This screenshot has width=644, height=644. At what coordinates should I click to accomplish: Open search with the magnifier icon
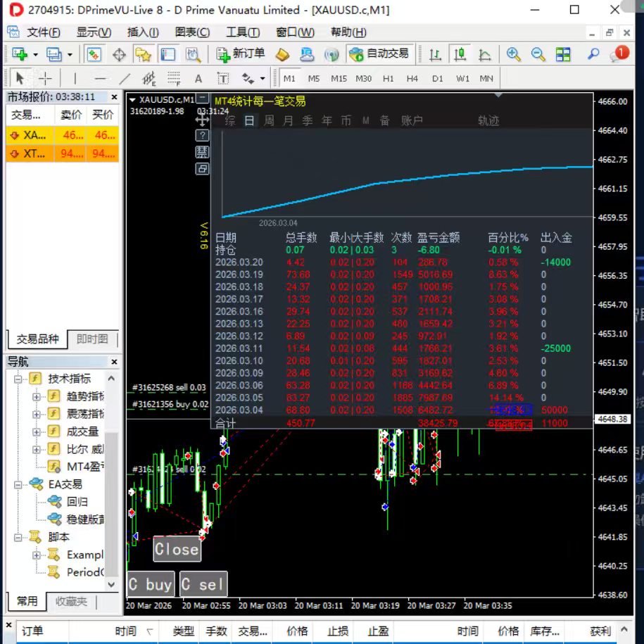click(593, 54)
